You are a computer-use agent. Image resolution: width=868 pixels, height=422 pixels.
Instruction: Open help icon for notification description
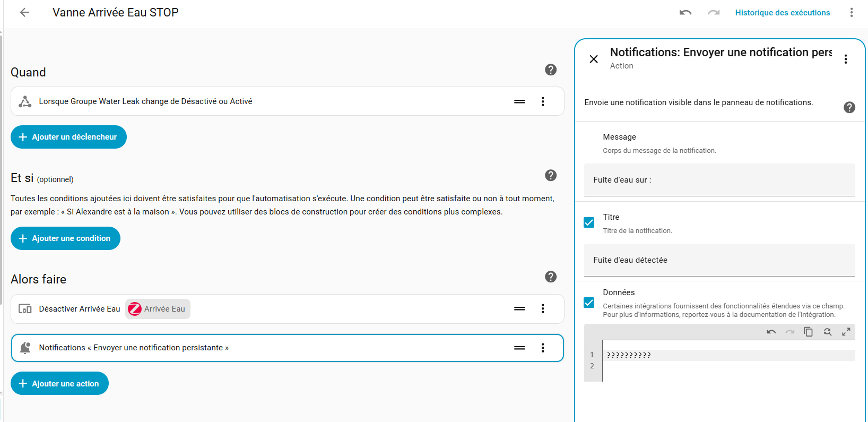click(x=849, y=107)
